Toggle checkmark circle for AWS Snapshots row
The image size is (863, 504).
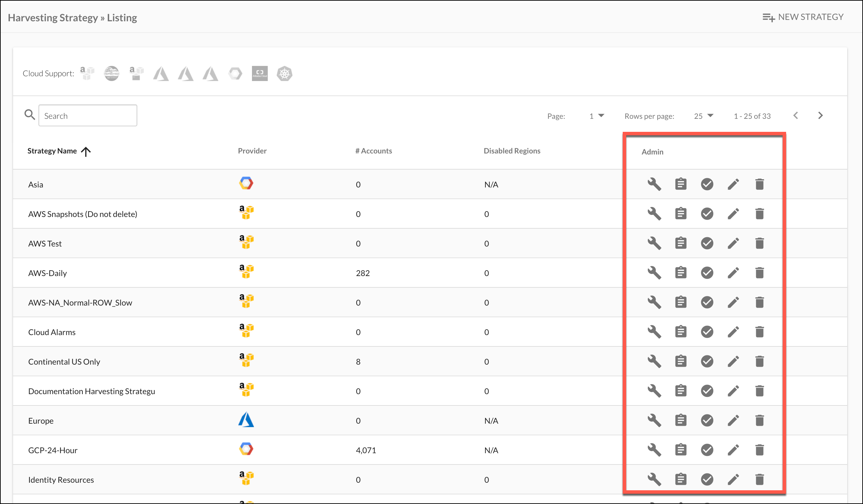pyautogui.click(x=707, y=214)
